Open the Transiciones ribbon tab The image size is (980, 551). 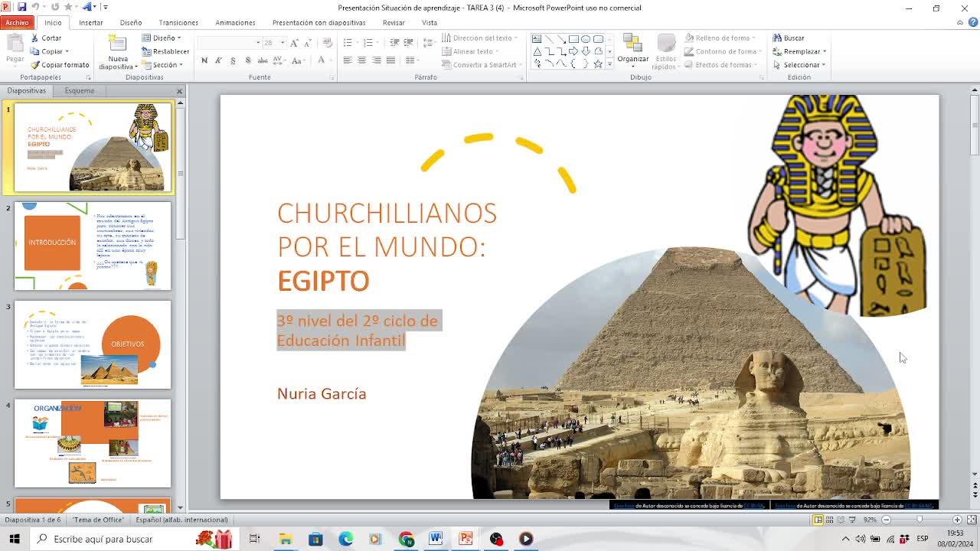tap(178, 22)
